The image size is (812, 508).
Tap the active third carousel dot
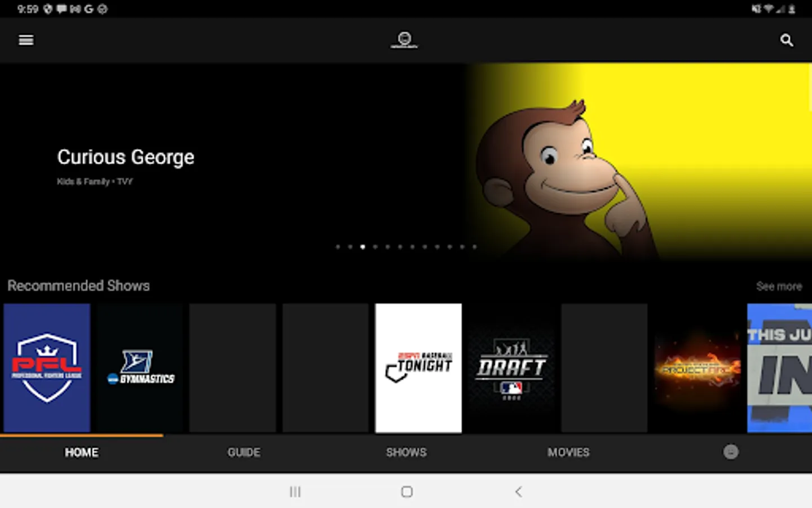coord(363,247)
